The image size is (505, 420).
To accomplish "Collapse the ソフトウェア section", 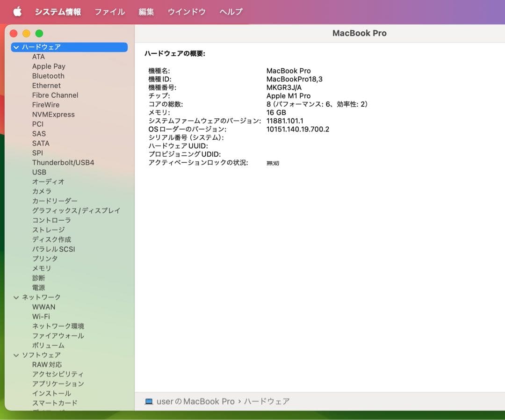I will 16,355.
